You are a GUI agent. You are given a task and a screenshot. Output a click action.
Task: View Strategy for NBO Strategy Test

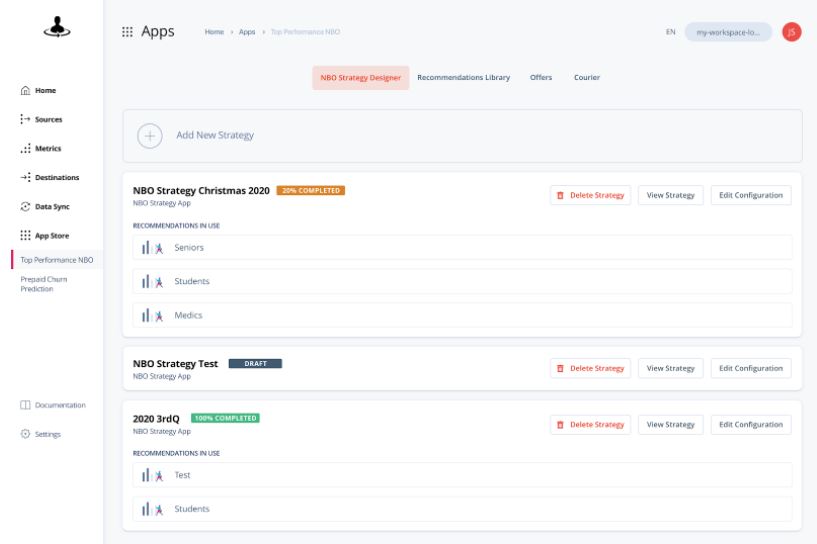(670, 368)
